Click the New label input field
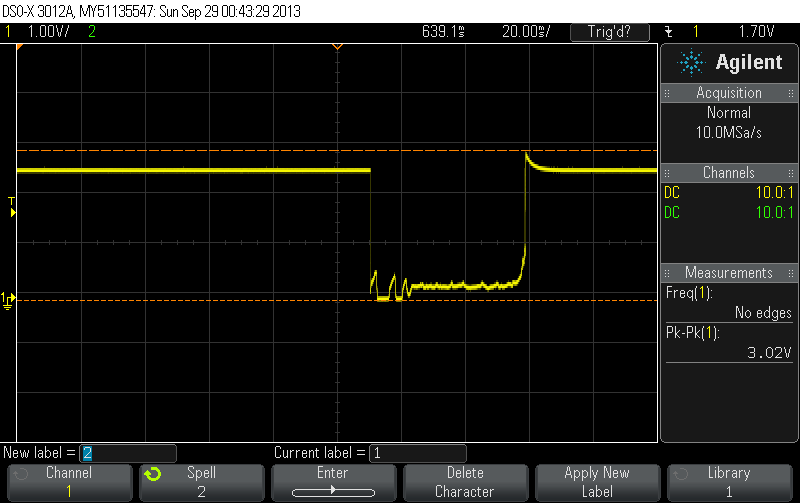The width and height of the screenshot is (800, 503). point(128,453)
